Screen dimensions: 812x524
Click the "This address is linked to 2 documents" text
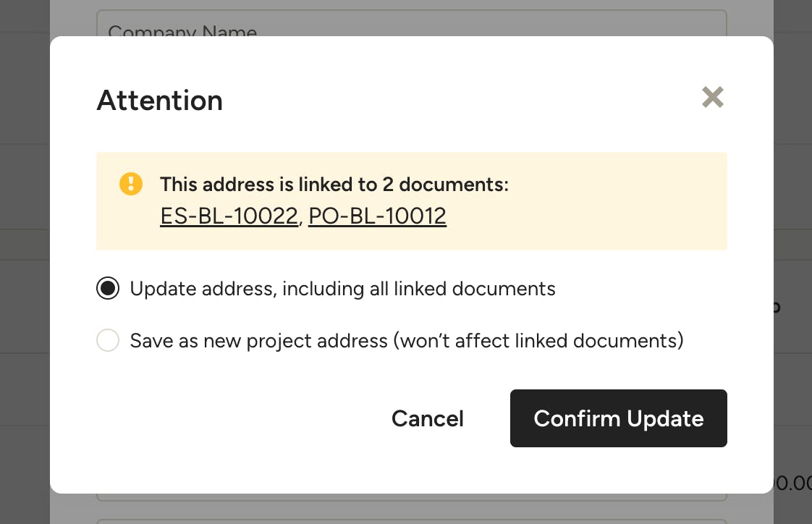coord(334,185)
